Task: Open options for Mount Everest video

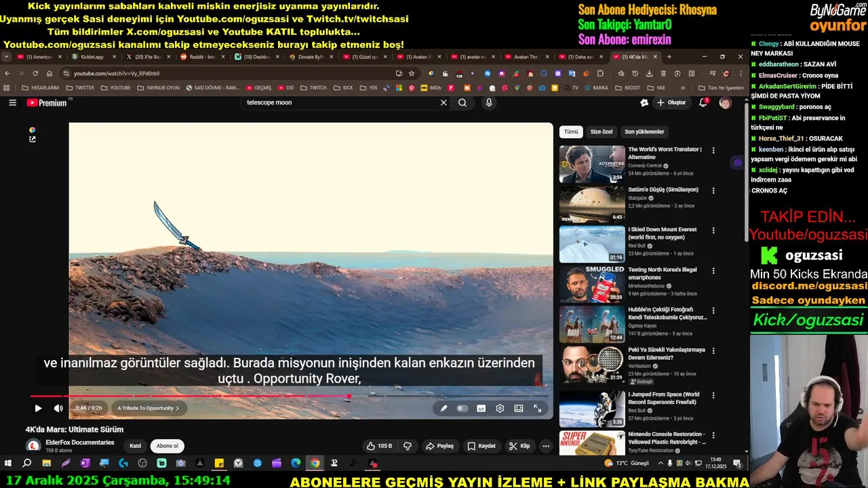Action: (x=713, y=230)
